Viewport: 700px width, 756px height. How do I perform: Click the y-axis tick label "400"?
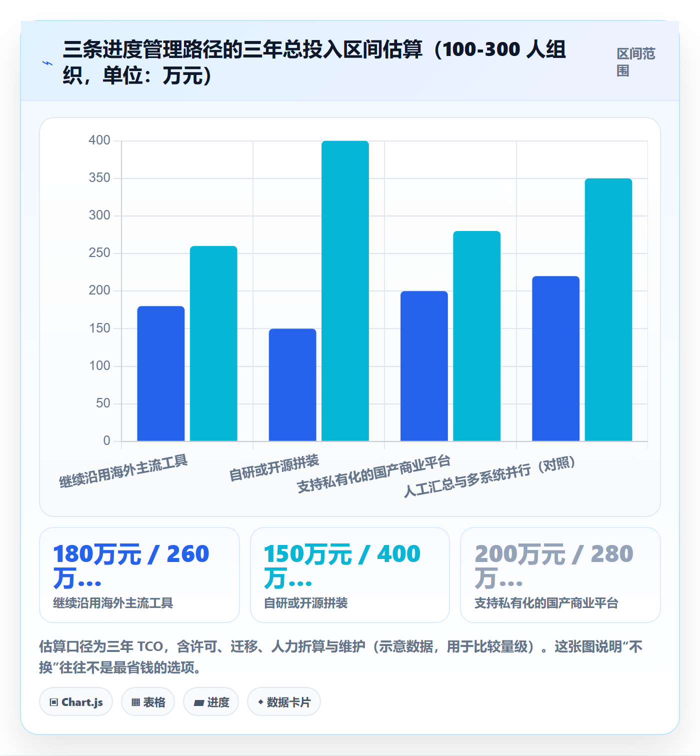point(99,140)
